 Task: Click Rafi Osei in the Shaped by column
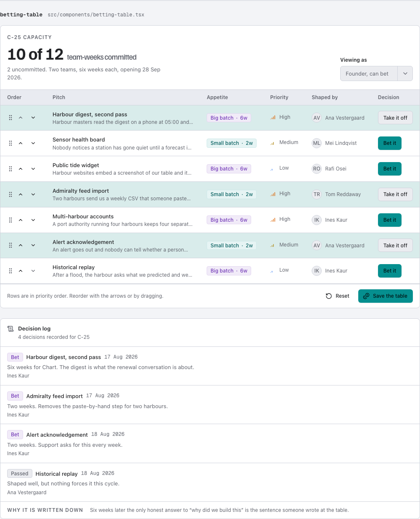[x=336, y=169]
